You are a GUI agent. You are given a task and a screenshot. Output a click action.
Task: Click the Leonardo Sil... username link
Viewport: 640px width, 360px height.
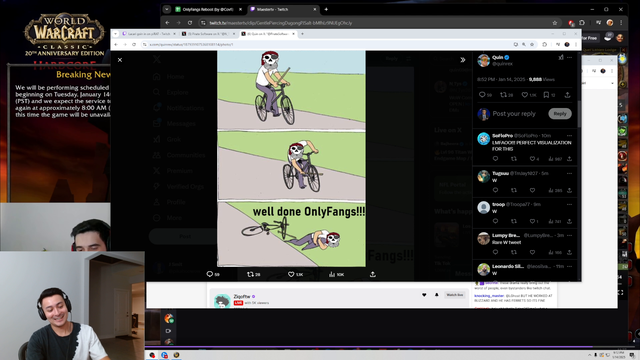[x=508, y=267]
